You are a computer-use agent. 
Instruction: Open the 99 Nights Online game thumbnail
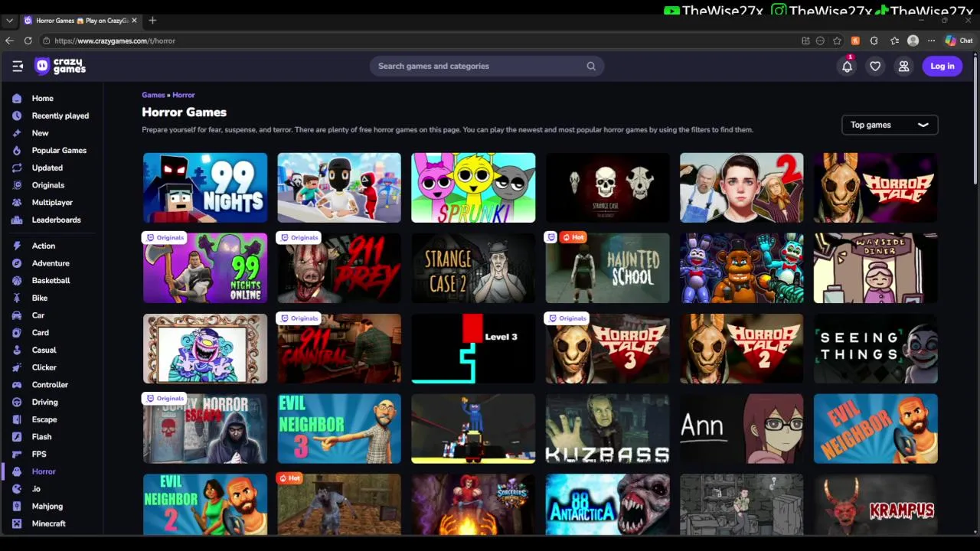click(x=205, y=268)
